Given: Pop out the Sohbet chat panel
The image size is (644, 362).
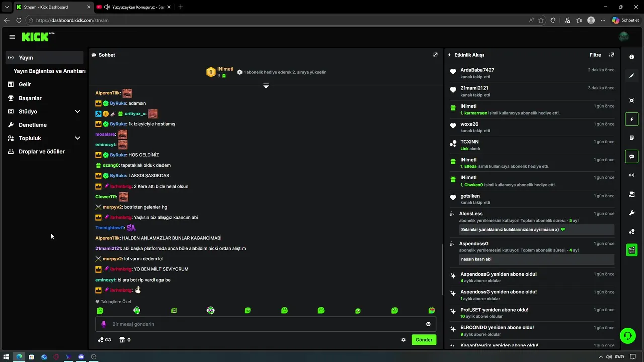Looking at the screenshot, I should (435, 55).
